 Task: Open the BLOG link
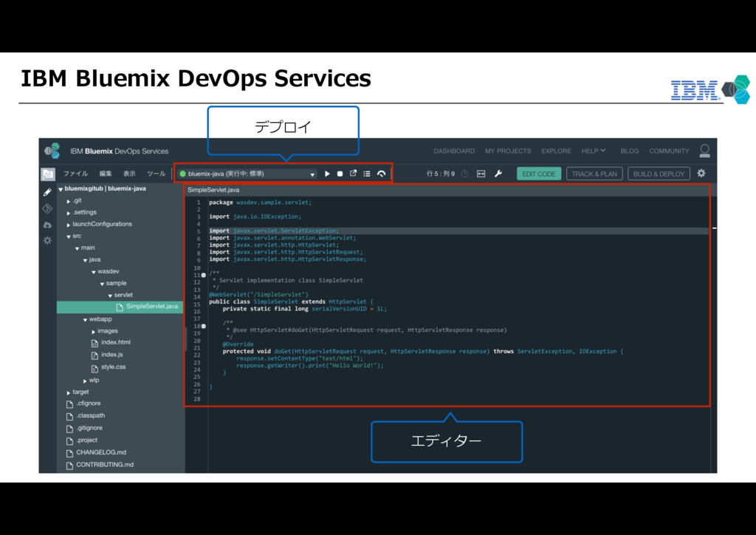click(x=630, y=151)
